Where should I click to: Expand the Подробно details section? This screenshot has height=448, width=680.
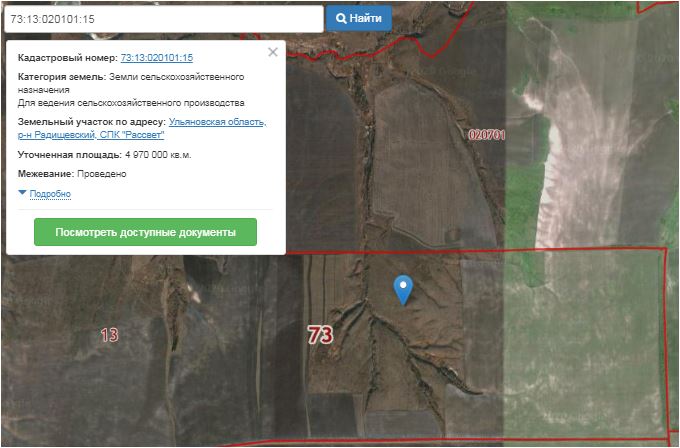click(x=50, y=194)
